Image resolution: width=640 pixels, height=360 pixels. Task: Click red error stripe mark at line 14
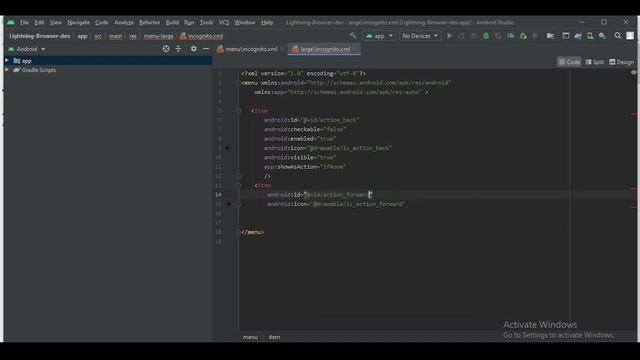click(x=633, y=189)
